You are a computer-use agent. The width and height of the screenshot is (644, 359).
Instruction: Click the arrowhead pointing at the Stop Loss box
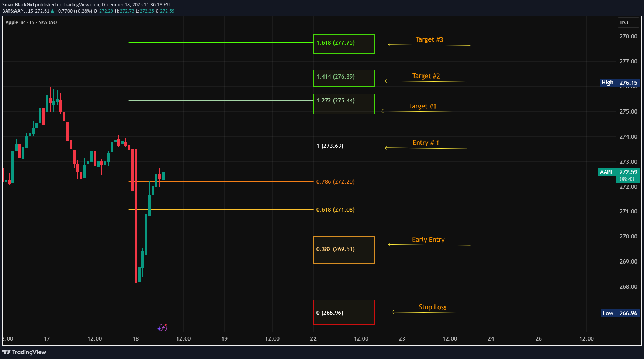click(x=393, y=312)
